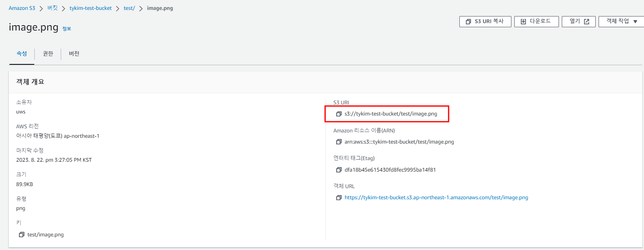Click the image.png page title
This screenshot has width=644, height=250.
coord(33,27)
